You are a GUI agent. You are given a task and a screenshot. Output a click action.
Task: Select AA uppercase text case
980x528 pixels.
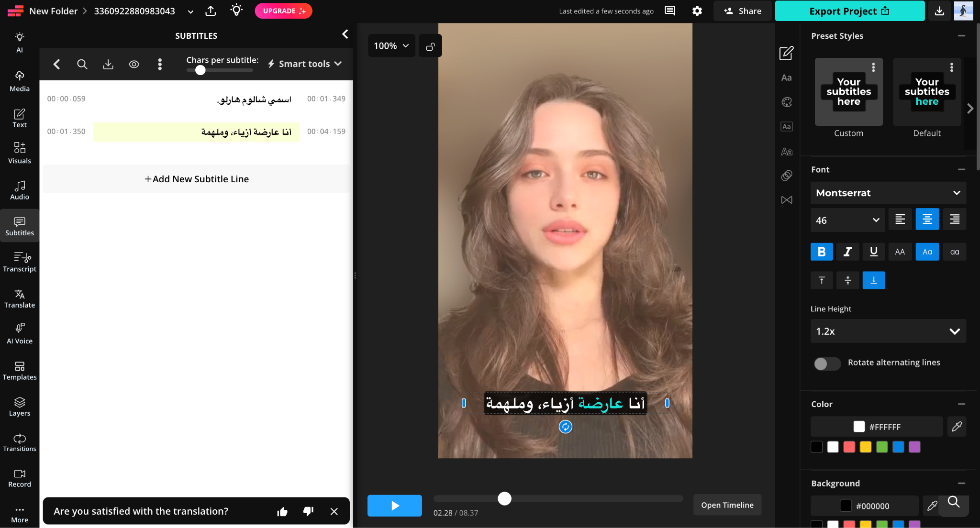pyautogui.click(x=900, y=252)
